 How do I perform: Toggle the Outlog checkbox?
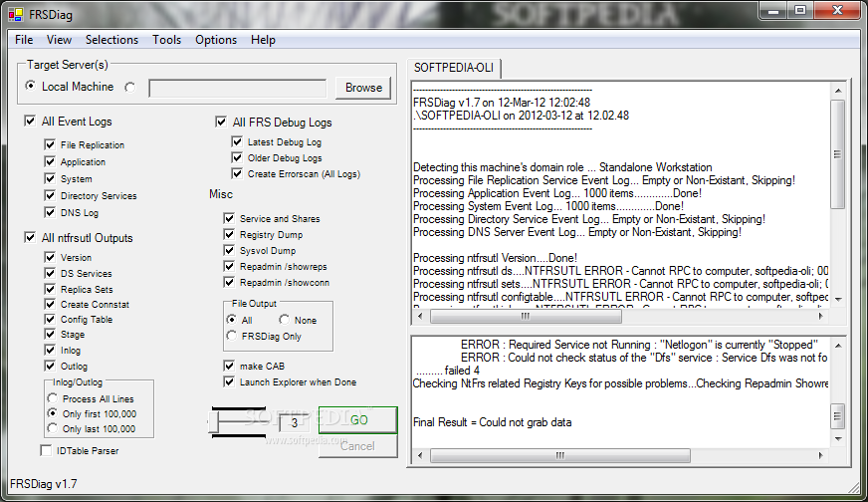[50, 366]
